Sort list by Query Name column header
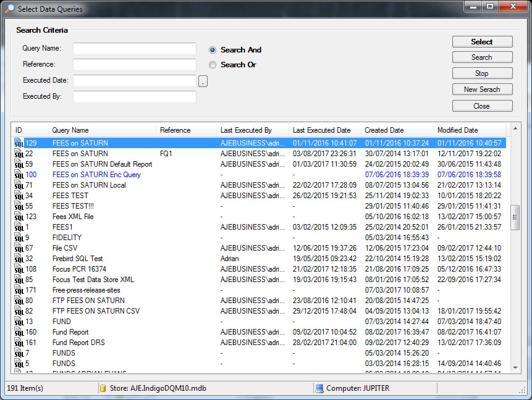 70,130
